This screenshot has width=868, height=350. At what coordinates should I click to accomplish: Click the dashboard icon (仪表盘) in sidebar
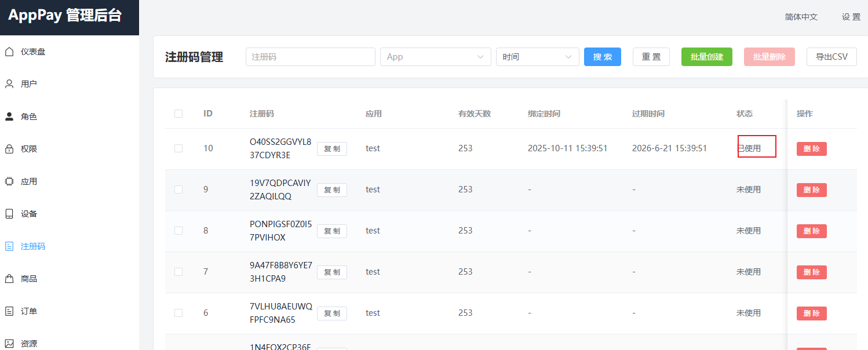pos(9,52)
